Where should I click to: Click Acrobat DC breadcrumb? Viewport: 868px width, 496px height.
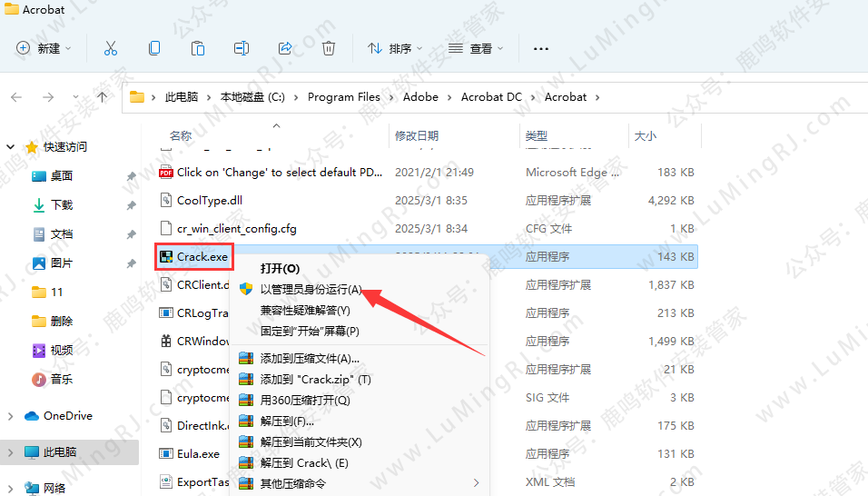tap(491, 97)
